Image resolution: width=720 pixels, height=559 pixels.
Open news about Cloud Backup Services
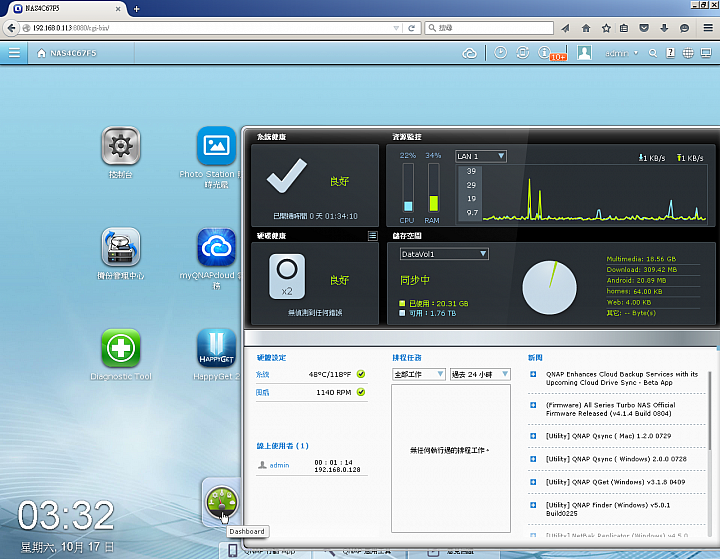(622, 378)
